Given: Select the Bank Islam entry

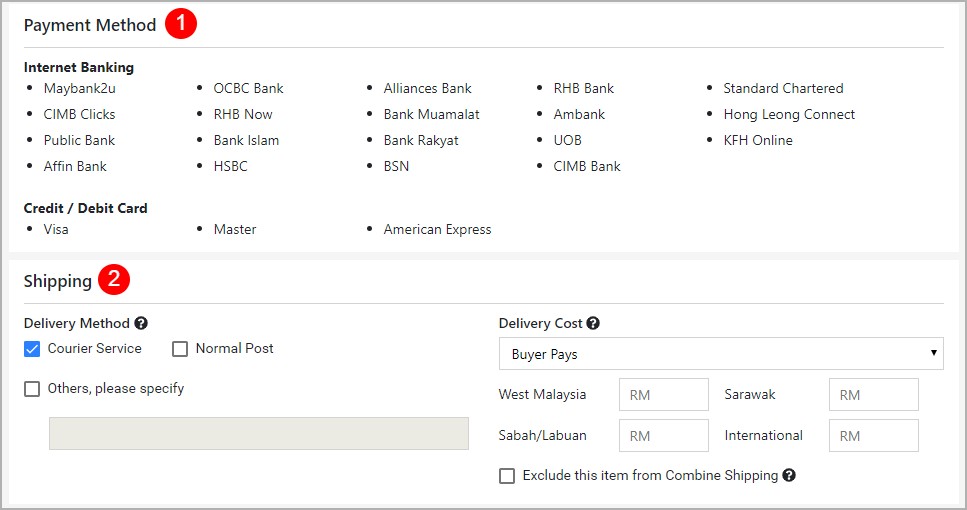Looking at the screenshot, I should (x=247, y=140).
